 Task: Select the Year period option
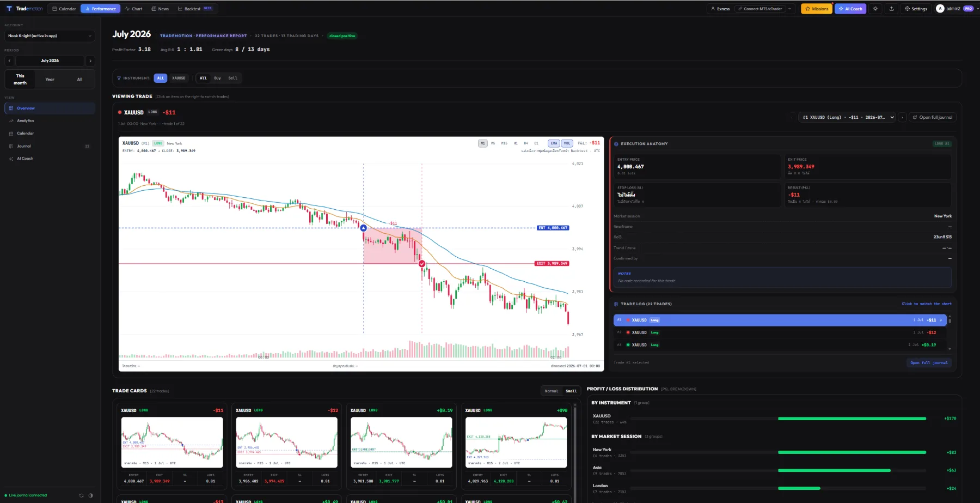pos(50,80)
